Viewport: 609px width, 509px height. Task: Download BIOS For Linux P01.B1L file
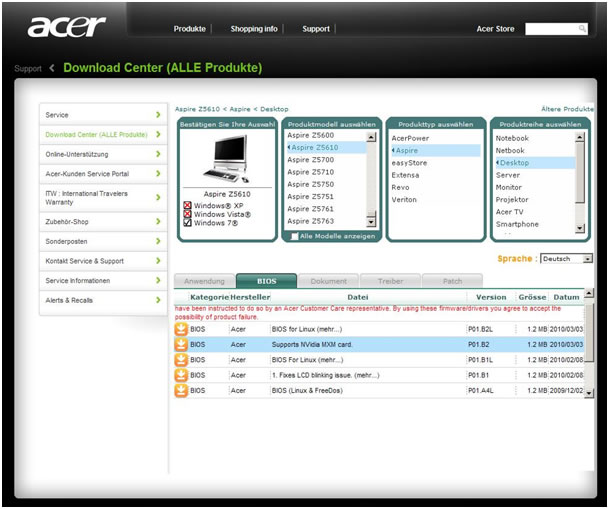(181, 360)
